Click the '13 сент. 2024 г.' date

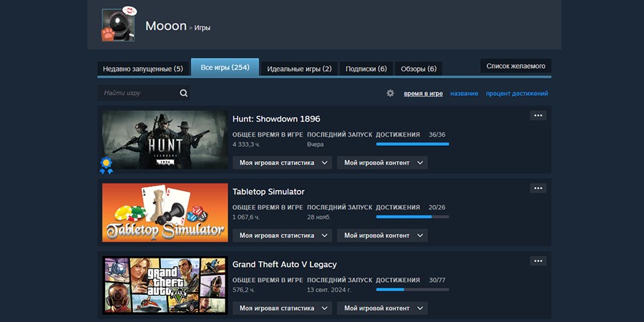coord(329,290)
